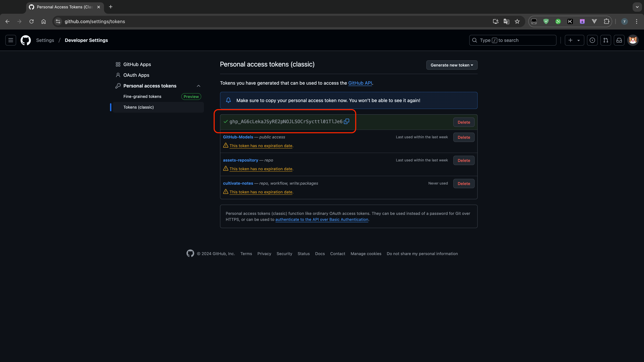Screen dimensions: 644x362
Task: Delete the cultivate-notes token
Action: [464, 184]
